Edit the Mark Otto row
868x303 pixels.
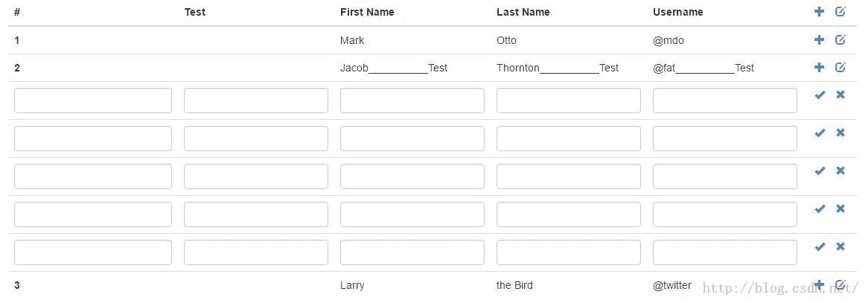tap(840, 40)
